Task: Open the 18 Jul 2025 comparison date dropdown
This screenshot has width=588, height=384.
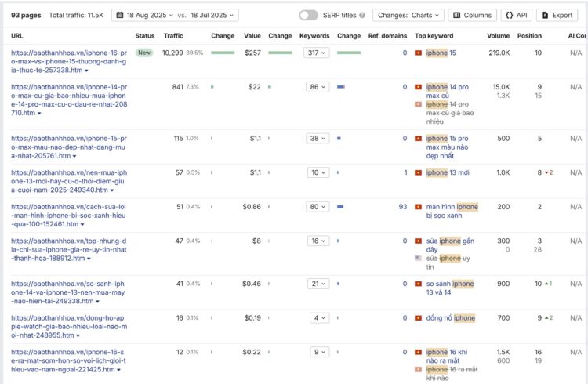Action: tap(212, 16)
